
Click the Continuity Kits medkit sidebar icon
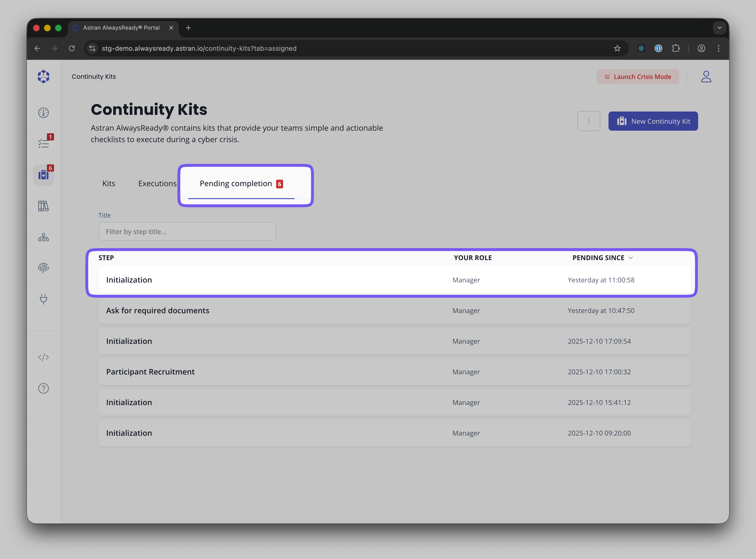point(43,175)
